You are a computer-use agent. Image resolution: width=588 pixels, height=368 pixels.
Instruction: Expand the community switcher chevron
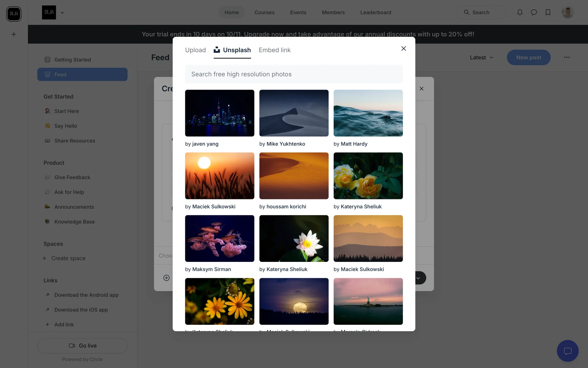(62, 13)
